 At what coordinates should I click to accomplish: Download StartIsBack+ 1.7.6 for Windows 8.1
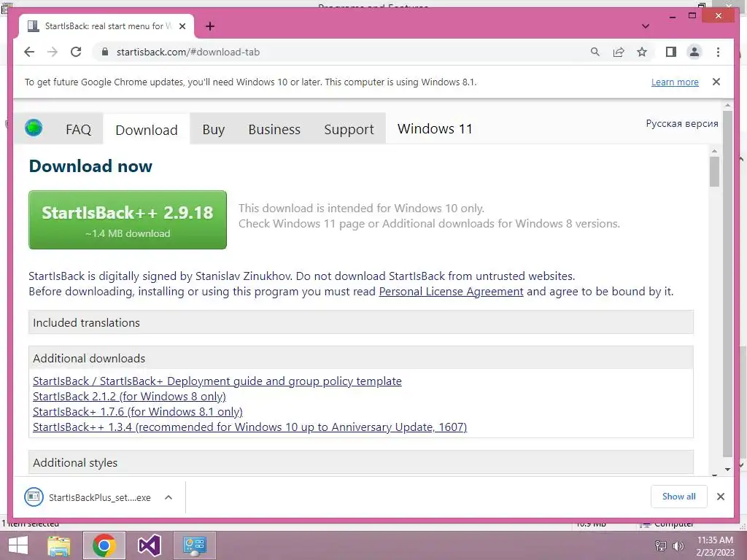138,411
